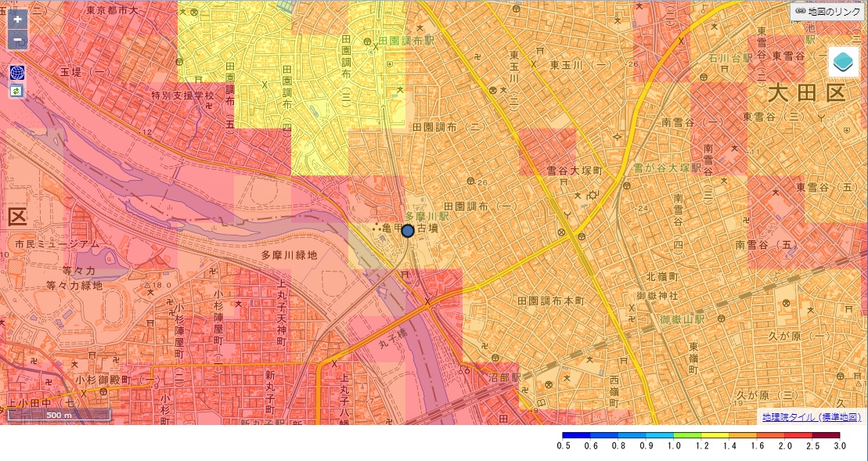Open the layer switcher icon
The height and width of the screenshot is (461, 868).
(844, 63)
